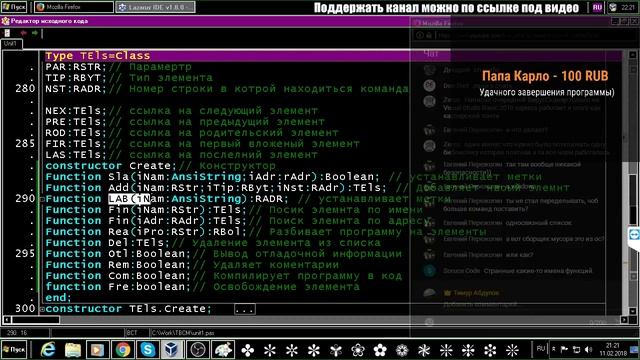Click 'NEX:TEls;' field declaration
640x360 pixels.
[76, 111]
